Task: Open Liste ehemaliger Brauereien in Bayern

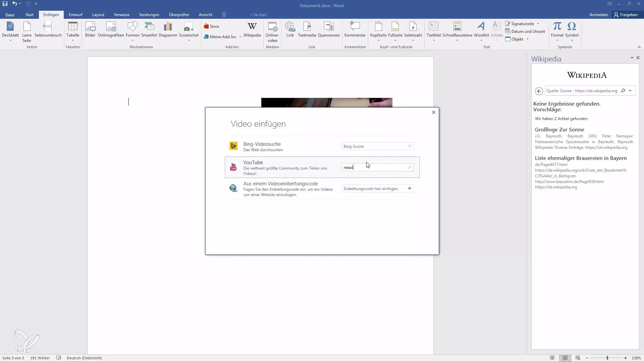Action: coord(581,158)
